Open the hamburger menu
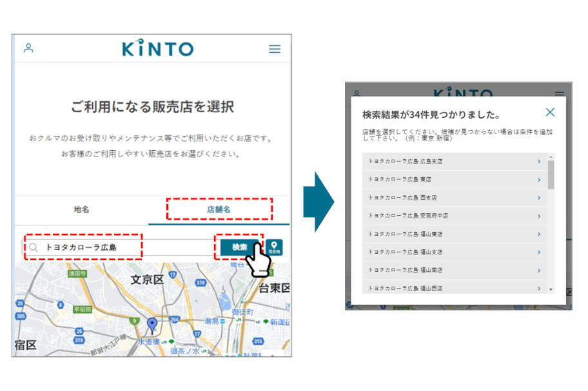Viewport: 588px width, 391px height. click(x=275, y=49)
